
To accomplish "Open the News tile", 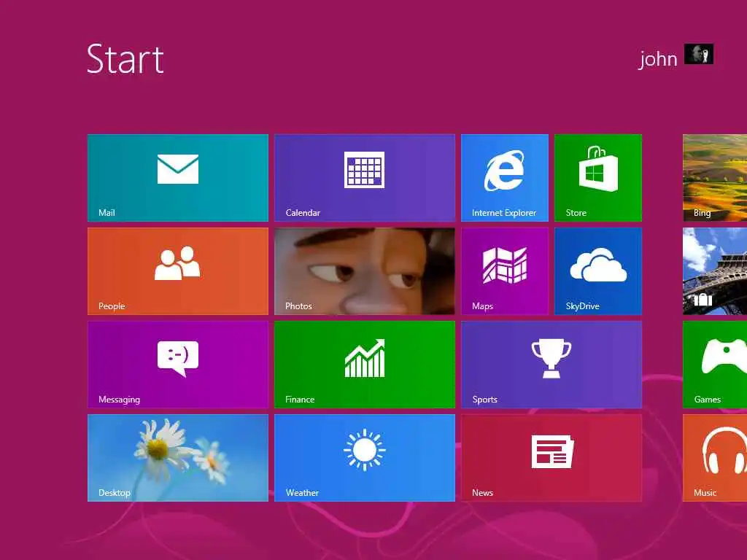I will [x=551, y=458].
